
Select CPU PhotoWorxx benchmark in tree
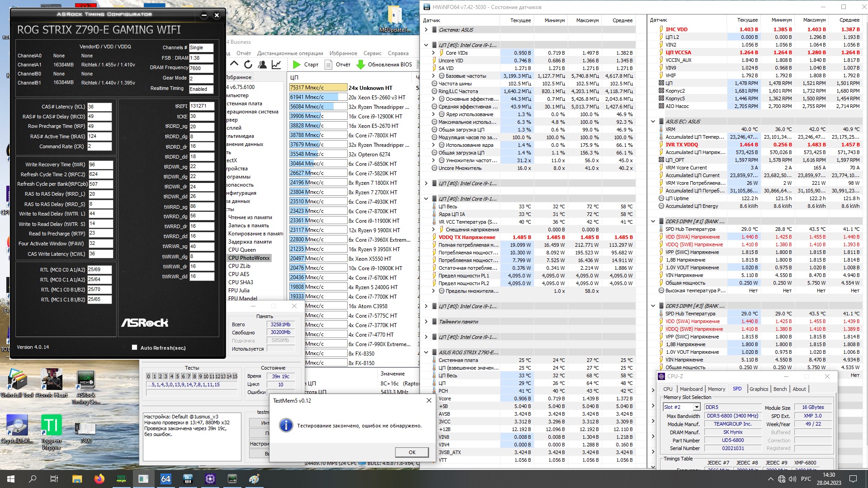(x=249, y=258)
